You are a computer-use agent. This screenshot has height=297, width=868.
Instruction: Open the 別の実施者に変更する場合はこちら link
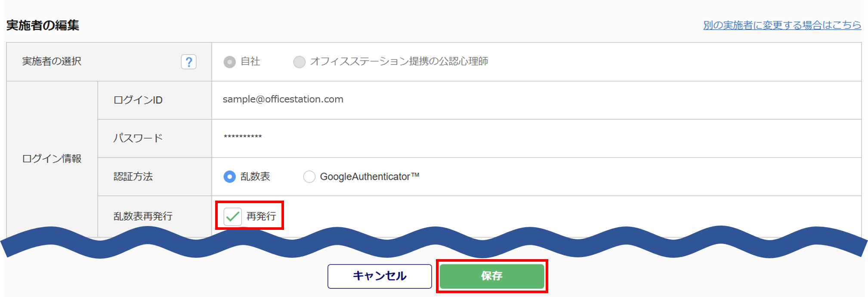point(782,25)
